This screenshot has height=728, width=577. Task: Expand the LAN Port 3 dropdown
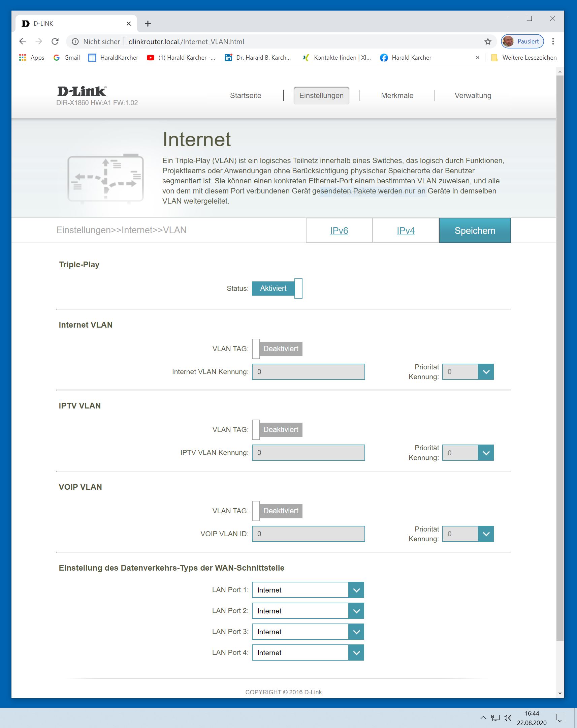click(308, 632)
